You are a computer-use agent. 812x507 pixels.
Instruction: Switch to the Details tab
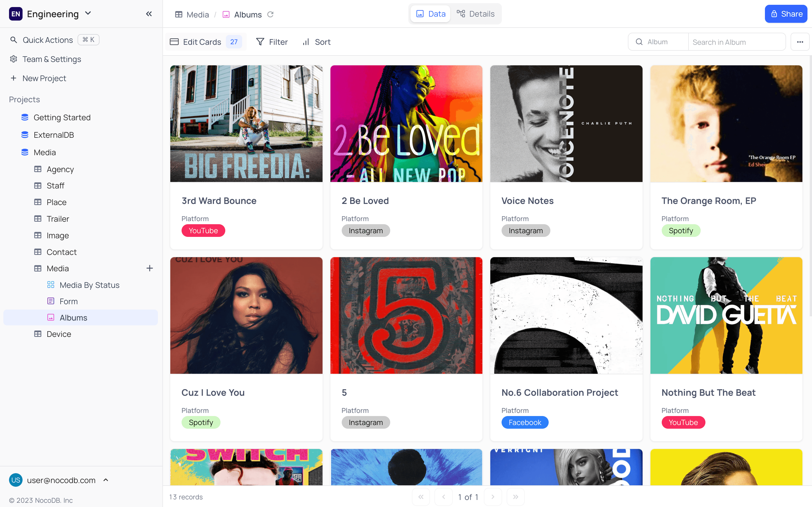(x=475, y=14)
